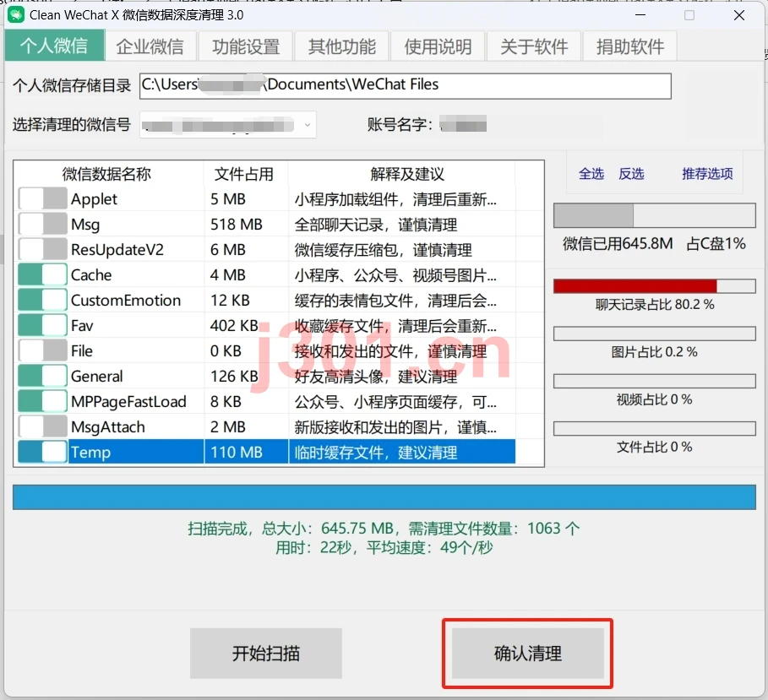Click the 微信缓存压缩包，谨慎清理 description
768x700 pixels.
tap(383, 250)
